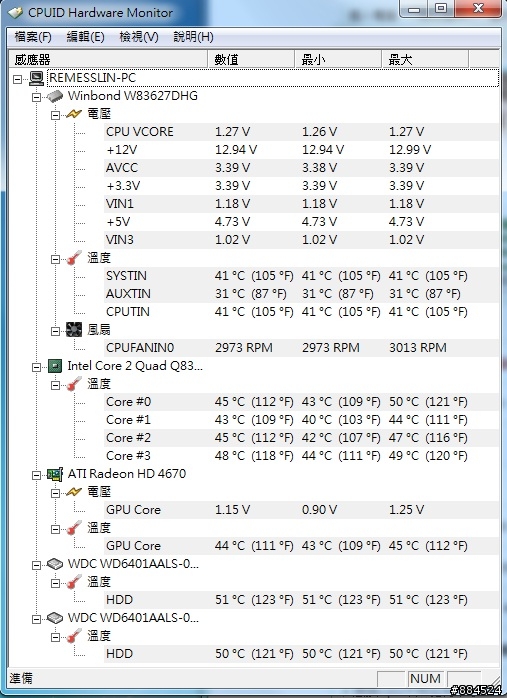Select the GPU Core 1.15 V voltage row
This screenshot has width=507, height=698.
[301, 510]
